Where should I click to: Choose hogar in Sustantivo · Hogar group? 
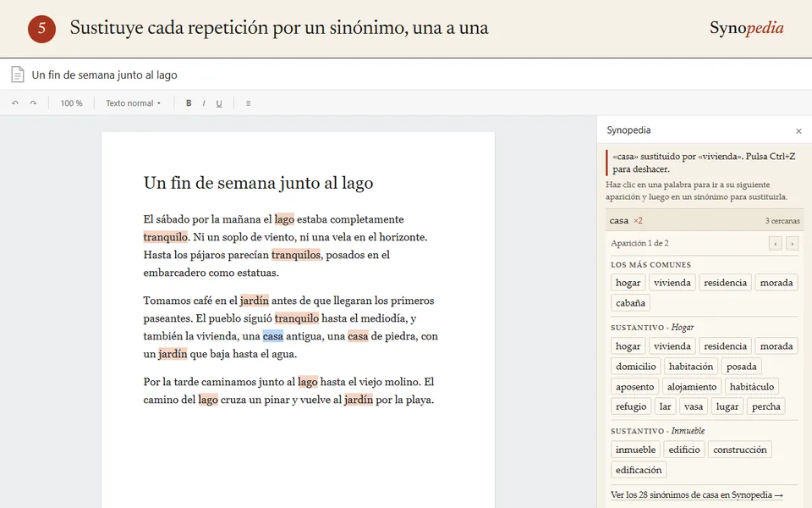coord(628,345)
